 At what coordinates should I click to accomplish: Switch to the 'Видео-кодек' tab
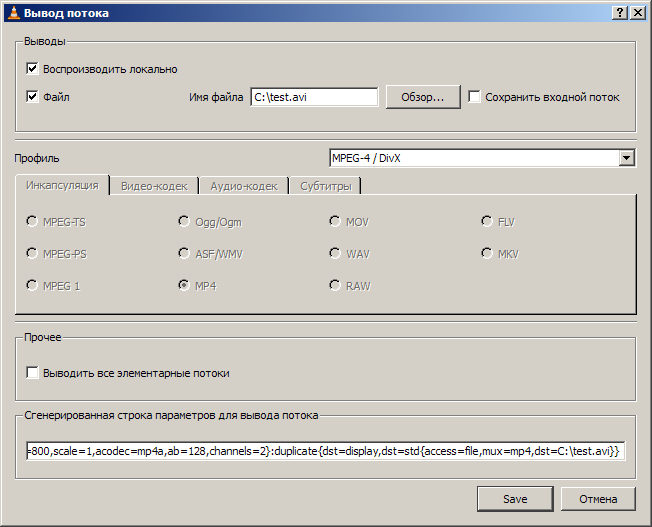click(153, 186)
